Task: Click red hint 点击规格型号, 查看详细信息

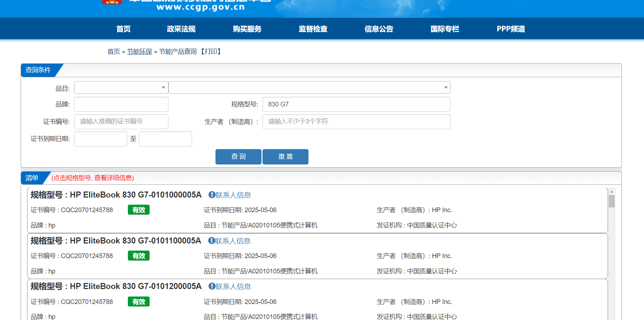Action: click(x=93, y=178)
